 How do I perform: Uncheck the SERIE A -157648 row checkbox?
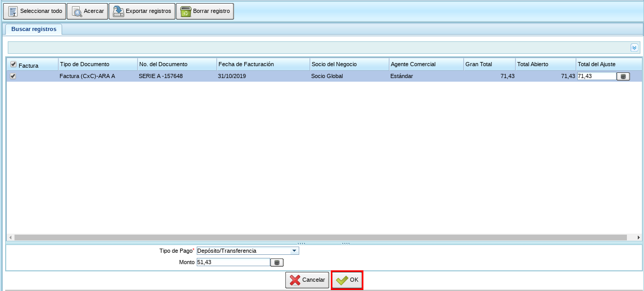click(13, 76)
